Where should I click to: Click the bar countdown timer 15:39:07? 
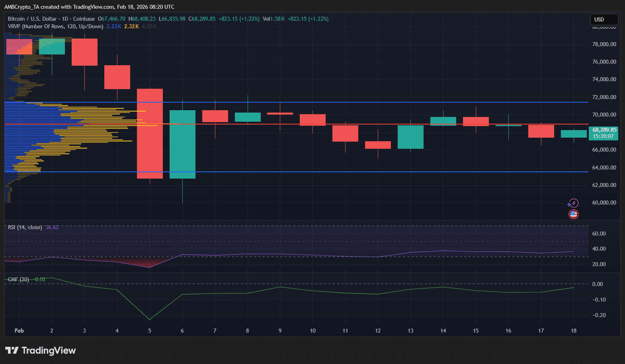pos(604,136)
